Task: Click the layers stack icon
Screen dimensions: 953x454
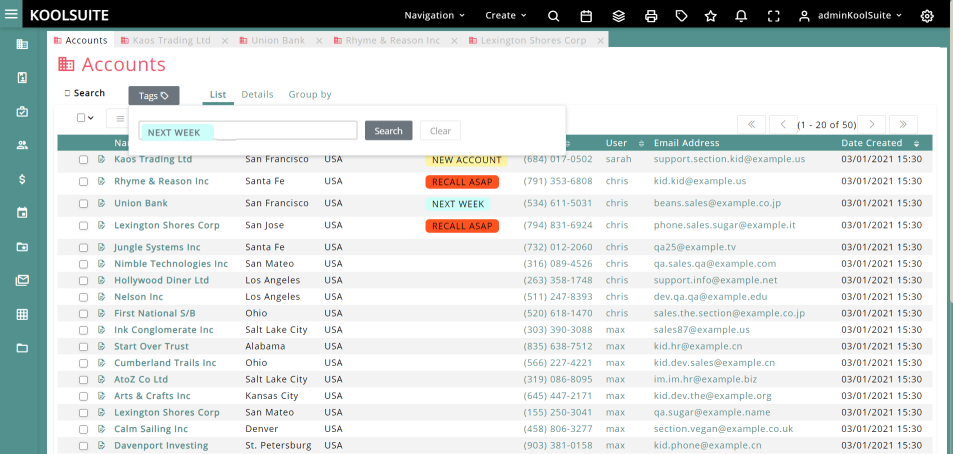Action: 619,16
